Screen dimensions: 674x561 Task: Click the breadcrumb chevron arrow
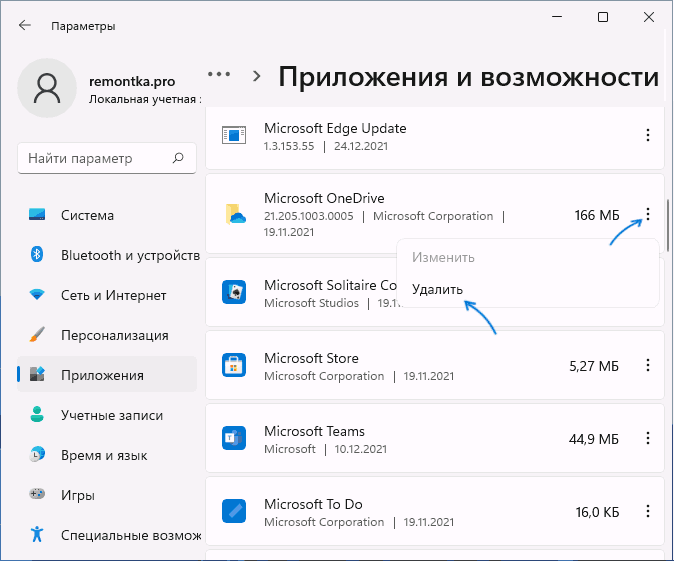[257, 76]
